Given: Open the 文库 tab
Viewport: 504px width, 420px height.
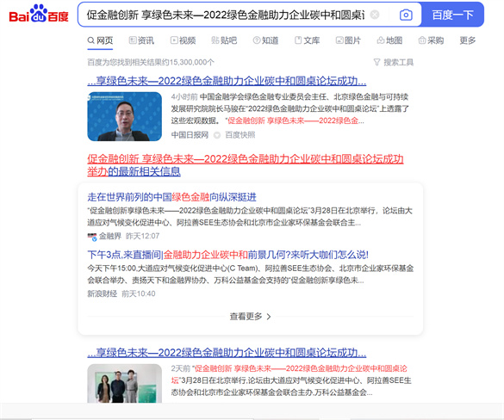Looking at the screenshot, I should (307, 40).
